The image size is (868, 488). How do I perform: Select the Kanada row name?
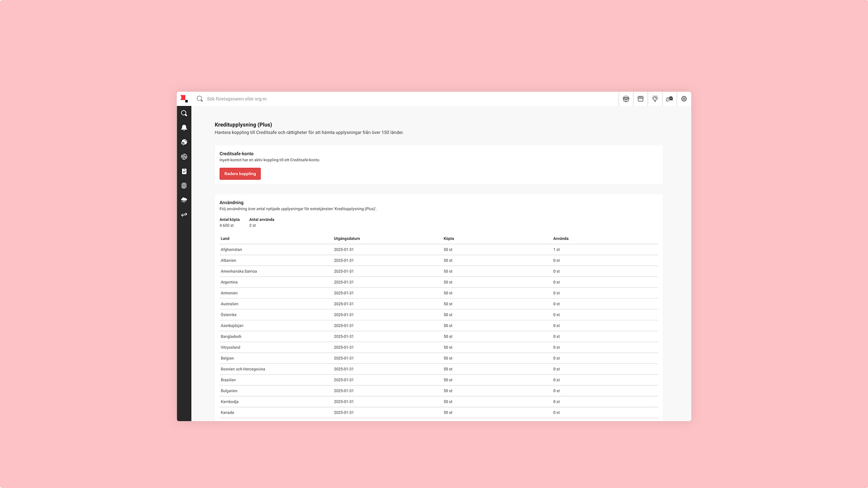227,413
